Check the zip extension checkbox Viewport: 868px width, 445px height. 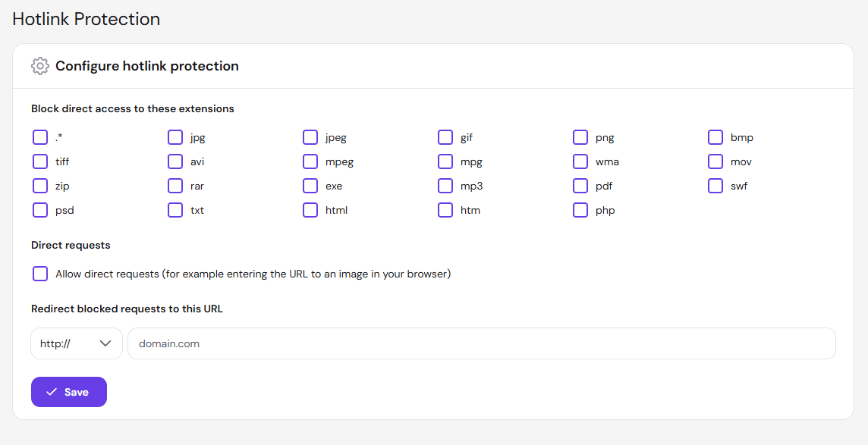[40, 186]
